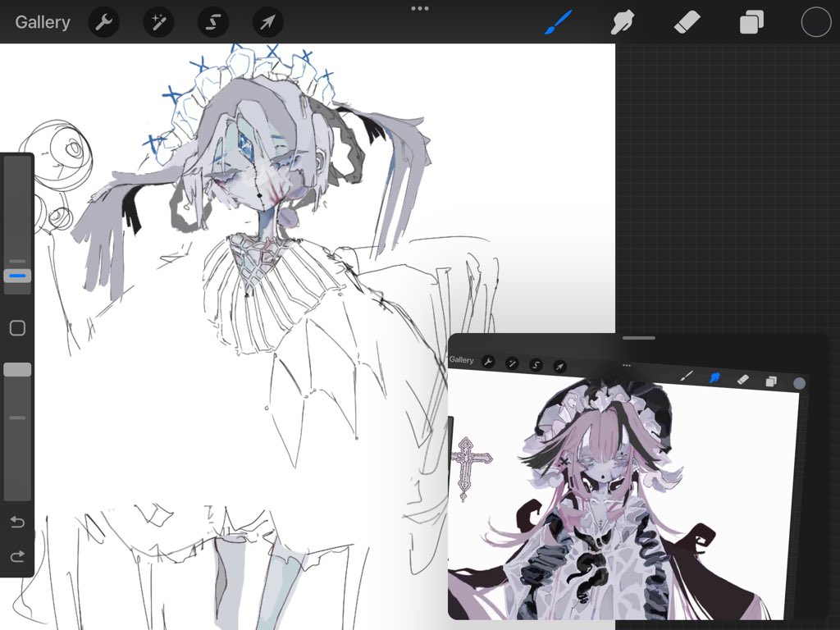Undo the last stroke
840x630 pixels.
17,521
